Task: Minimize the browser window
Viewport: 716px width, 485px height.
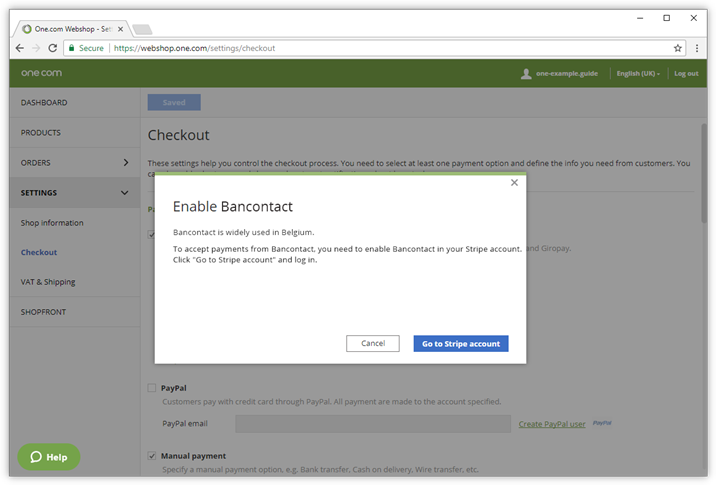Action: pos(640,18)
